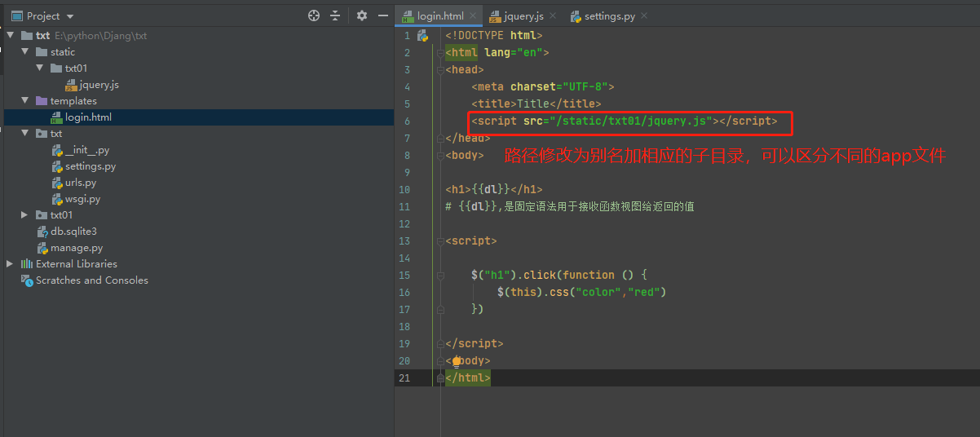Click the locate/scroll-from-source target icon
The width and height of the screenshot is (980, 437).
pyautogui.click(x=314, y=15)
